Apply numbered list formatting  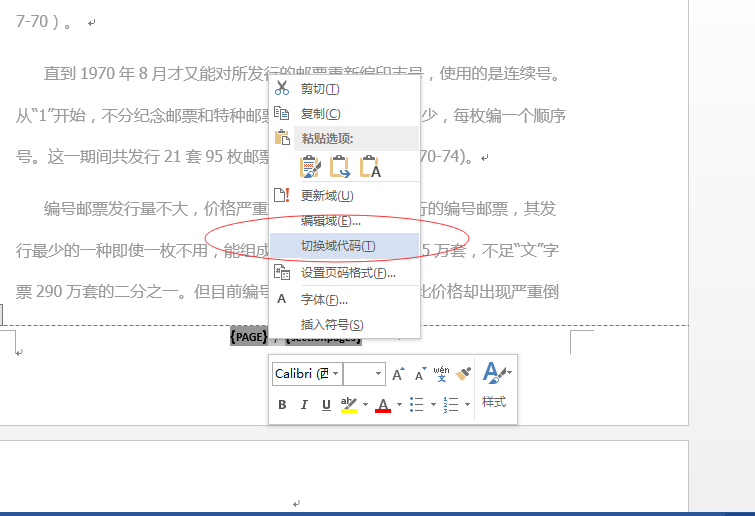click(451, 405)
